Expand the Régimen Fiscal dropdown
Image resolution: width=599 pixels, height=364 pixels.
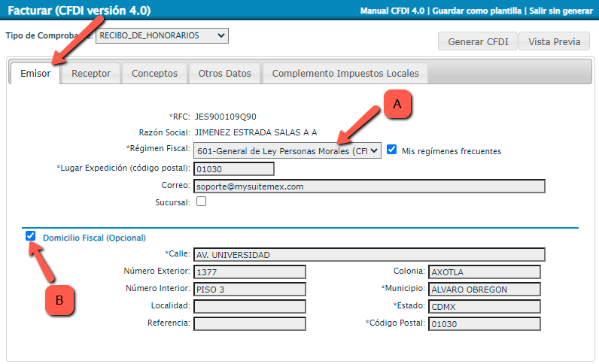tap(287, 150)
